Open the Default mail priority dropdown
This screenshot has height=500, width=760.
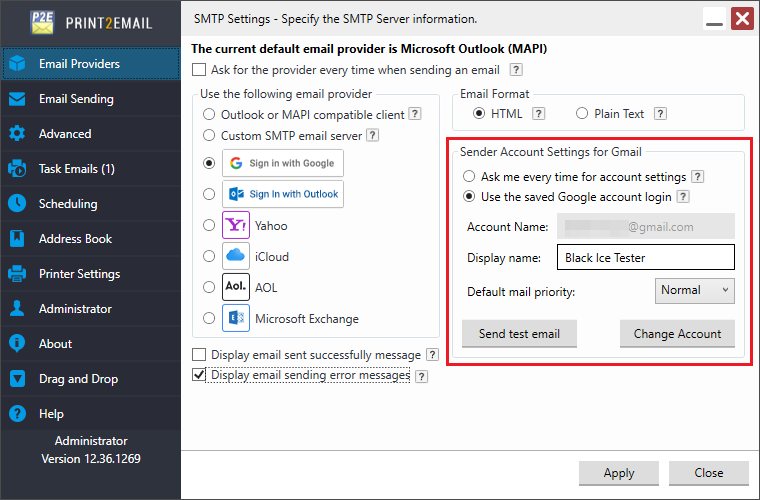(696, 290)
